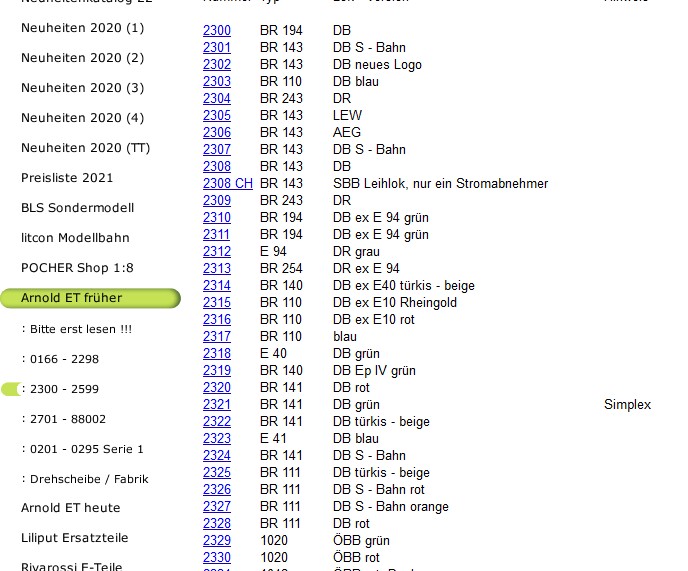Select 'DB S - Bahn orange' description

(x=391, y=506)
